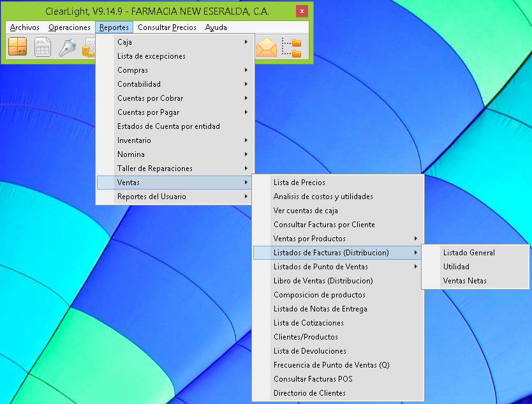
Task: Click the coins stack toolbar icon
Action: (x=89, y=49)
